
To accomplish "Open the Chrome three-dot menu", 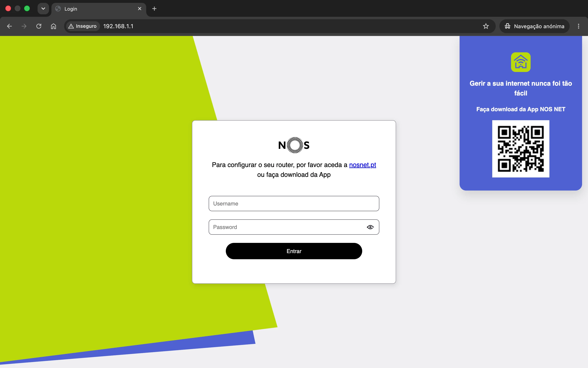I will coord(579,26).
